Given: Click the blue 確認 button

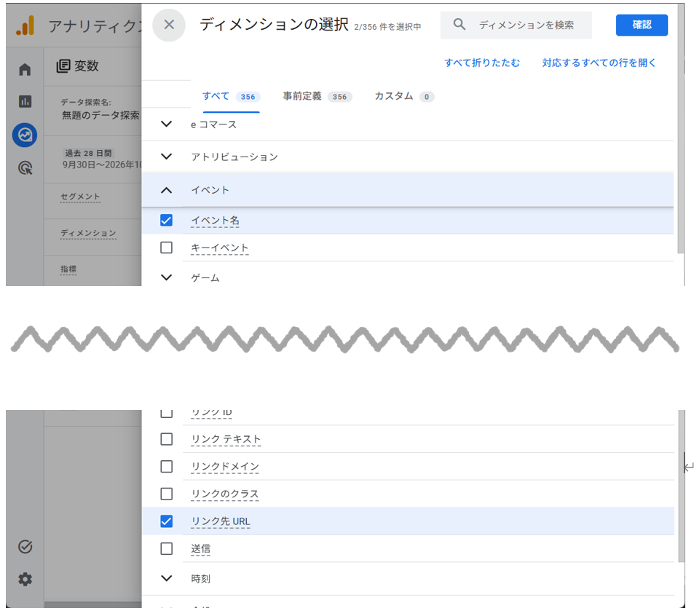Looking at the screenshot, I should 642,25.
